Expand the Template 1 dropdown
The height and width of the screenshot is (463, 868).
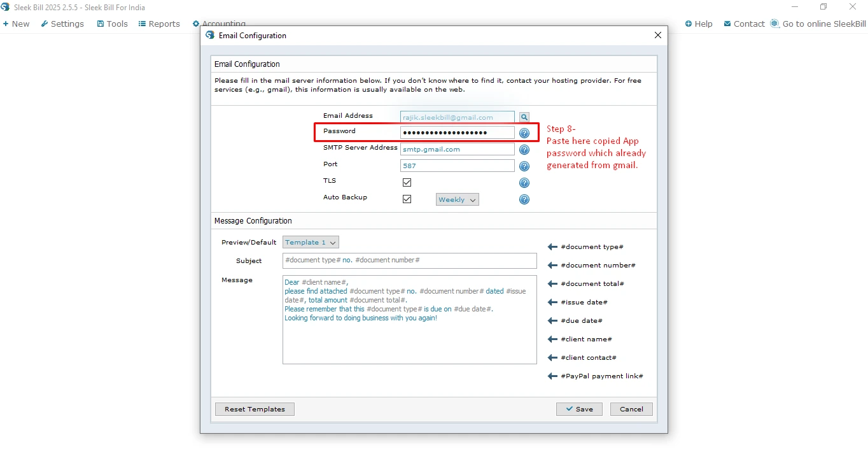[x=311, y=243]
